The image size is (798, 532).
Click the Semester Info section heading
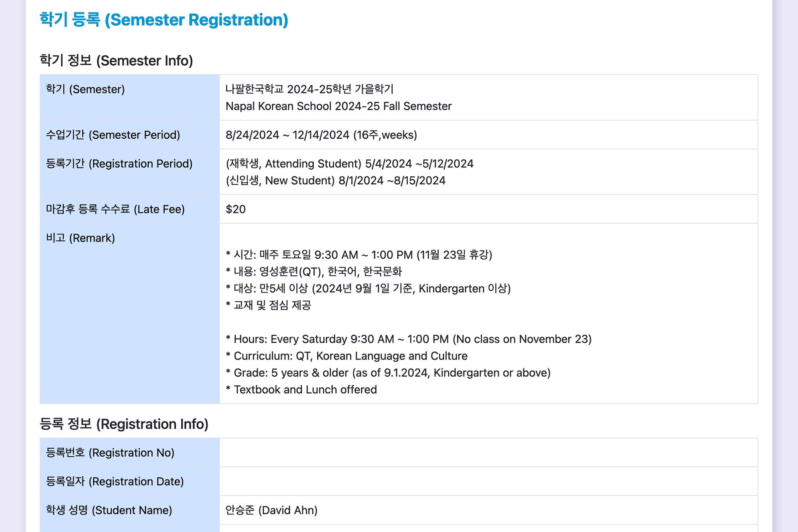point(116,60)
